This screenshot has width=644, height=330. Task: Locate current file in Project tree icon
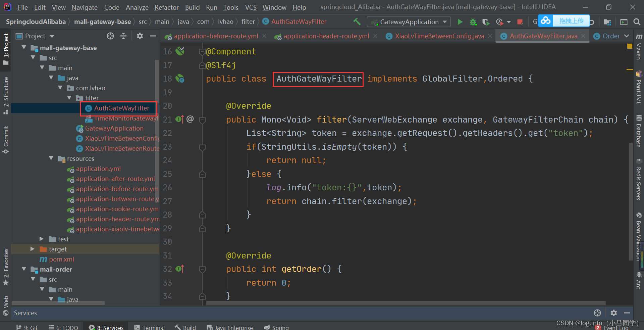[x=110, y=36]
